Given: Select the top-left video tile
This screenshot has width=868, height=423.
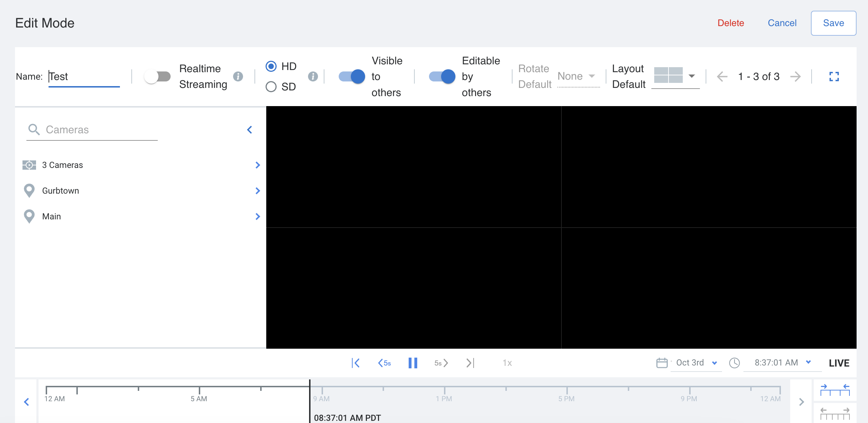Looking at the screenshot, I should [414, 167].
